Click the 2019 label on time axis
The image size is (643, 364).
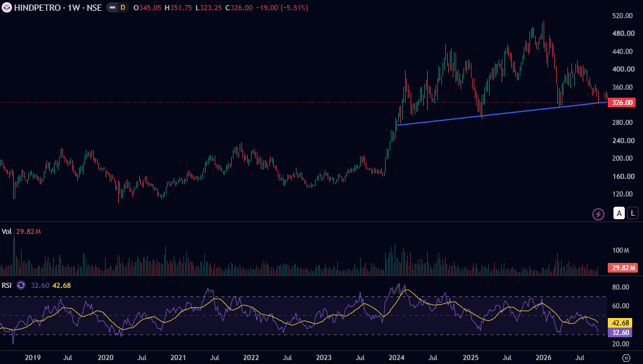[33, 358]
